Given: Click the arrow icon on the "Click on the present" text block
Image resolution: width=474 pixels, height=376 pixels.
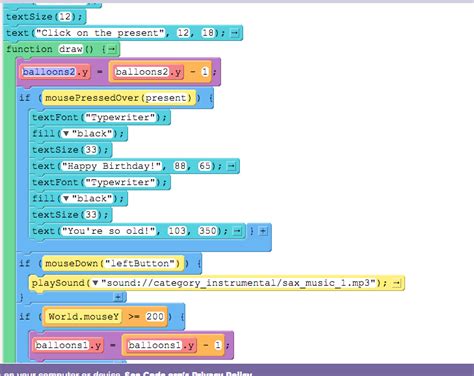Looking at the screenshot, I should (x=235, y=33).
